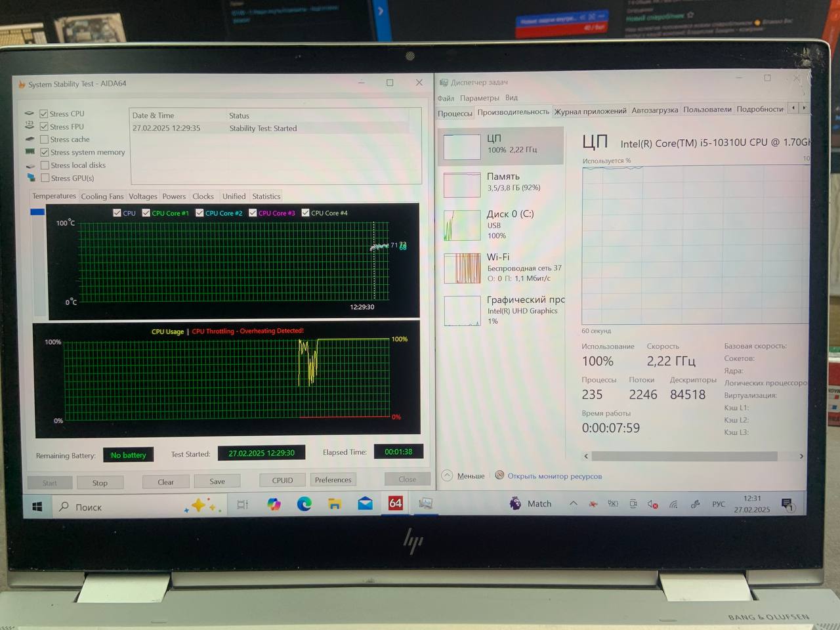This screenshot has width=840, height=630.
Task: Open the Параметры menu
Action: click(x=479, y=98)
